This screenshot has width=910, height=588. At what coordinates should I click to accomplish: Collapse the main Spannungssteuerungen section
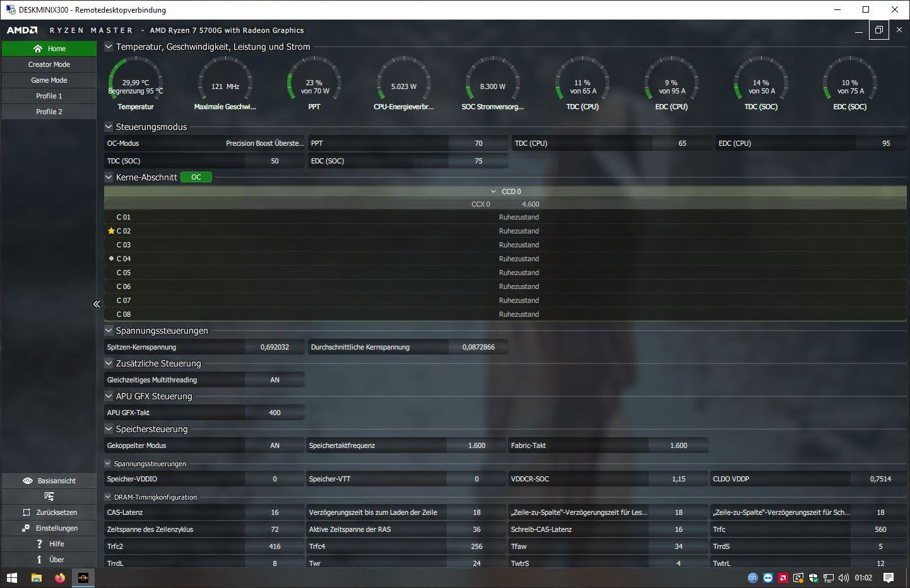point(109,331)
